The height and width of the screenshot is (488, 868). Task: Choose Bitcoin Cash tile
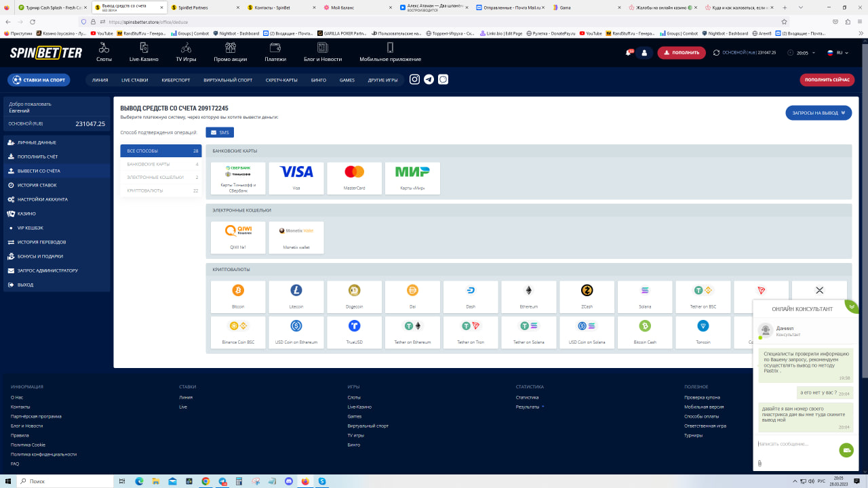coord(645,333)
